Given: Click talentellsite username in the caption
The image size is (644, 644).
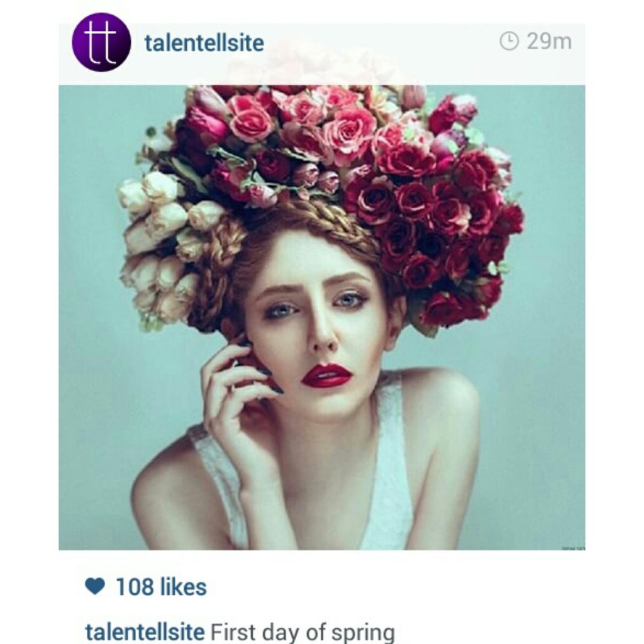Looking at the screenshot, I should 145,631.
